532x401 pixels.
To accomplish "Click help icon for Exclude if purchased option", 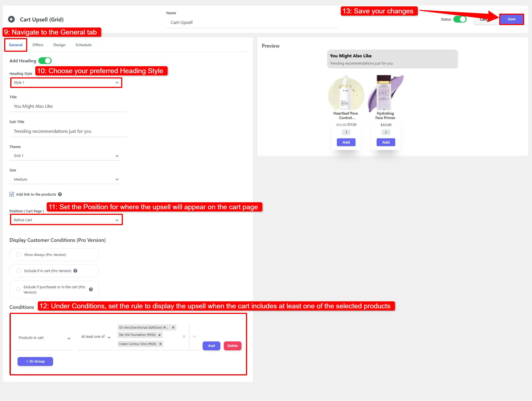I will click(91, 289).
